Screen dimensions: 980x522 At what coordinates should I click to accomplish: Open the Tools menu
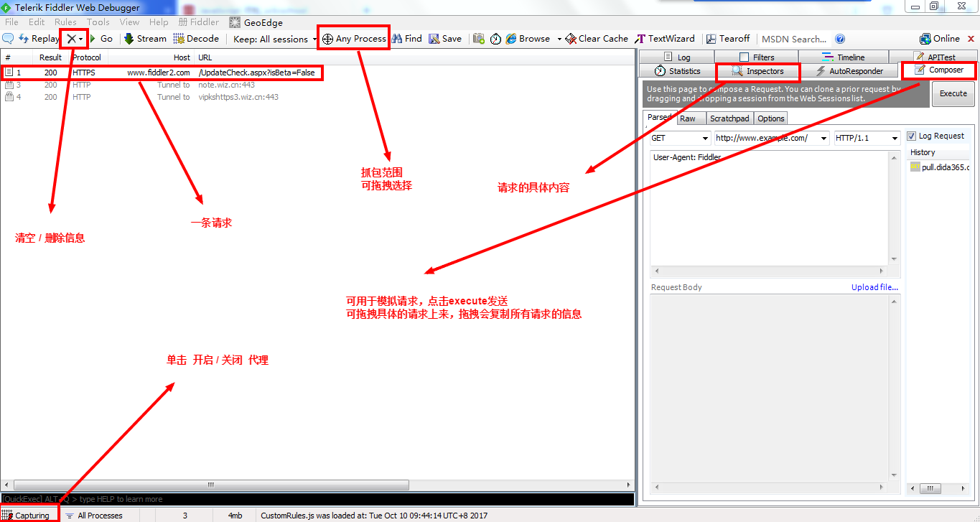point(98,22)
